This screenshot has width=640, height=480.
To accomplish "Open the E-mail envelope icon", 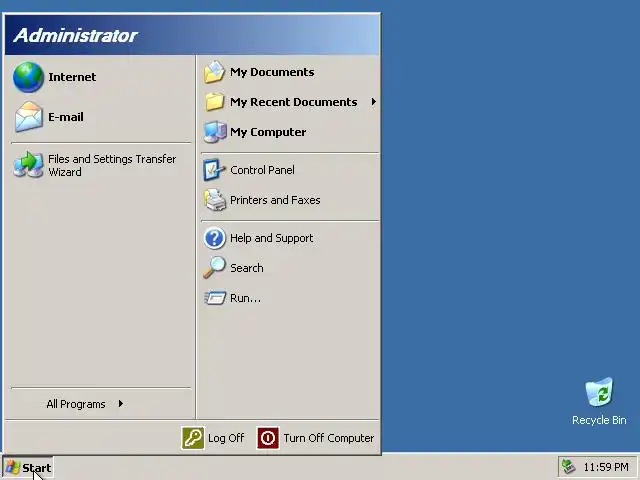I will click(x=29, y=117).
